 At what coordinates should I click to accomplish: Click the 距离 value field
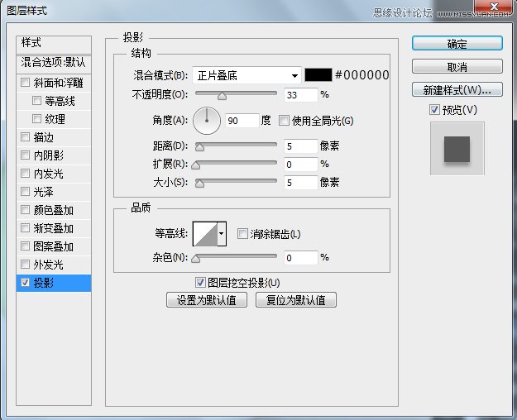301,146
